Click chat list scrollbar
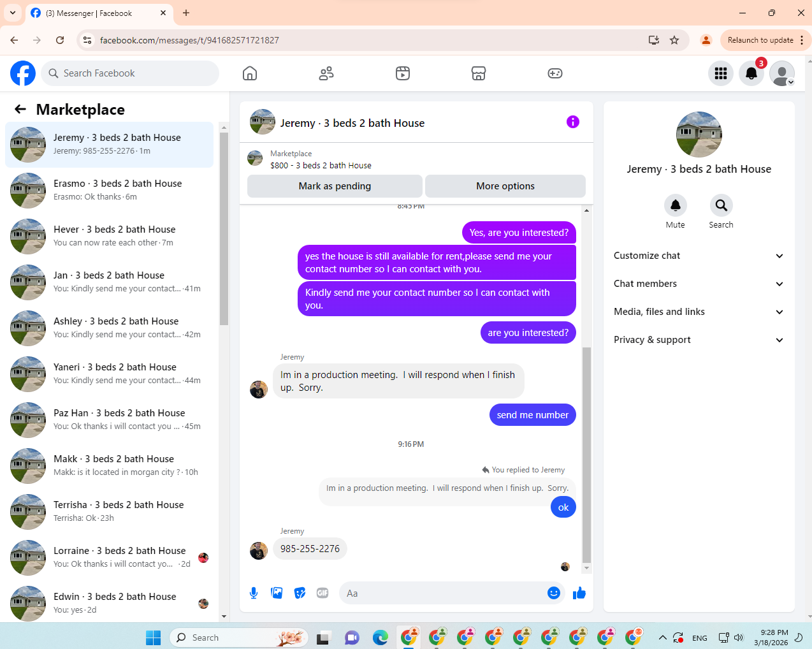 (224, 230)
